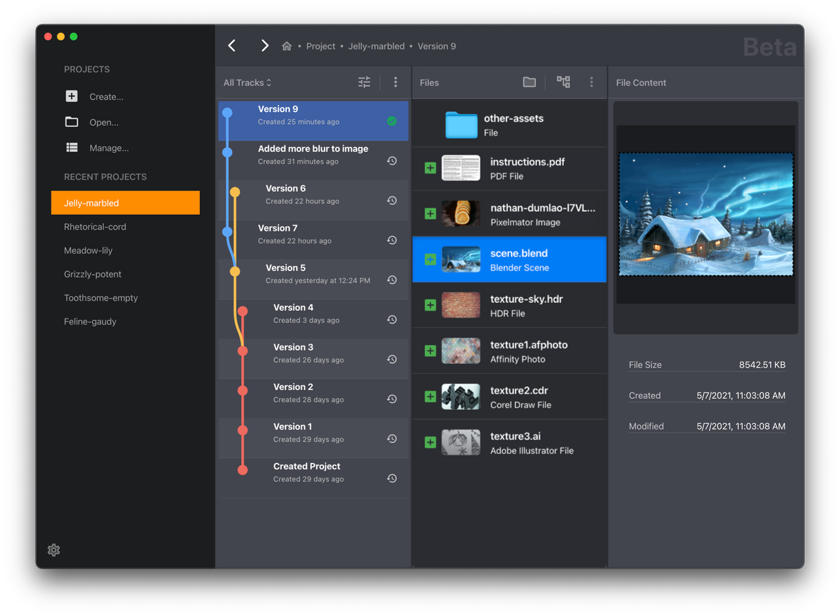This screenshot has width=840, height=616.
Task: Open the settings gear in sidebar
Action: 53,550
